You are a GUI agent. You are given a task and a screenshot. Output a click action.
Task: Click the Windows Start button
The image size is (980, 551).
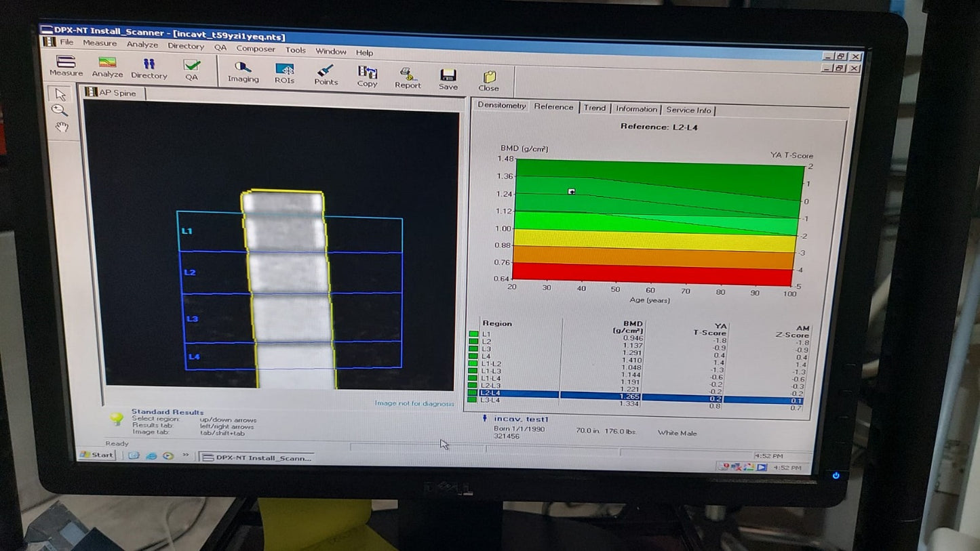coord(97,455)
